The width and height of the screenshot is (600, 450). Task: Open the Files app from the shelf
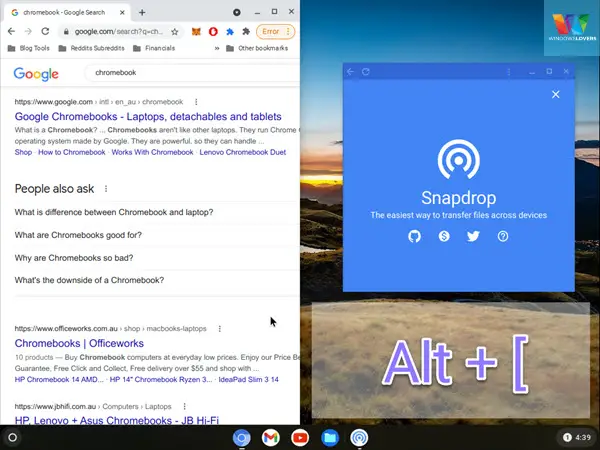point(329,438)
